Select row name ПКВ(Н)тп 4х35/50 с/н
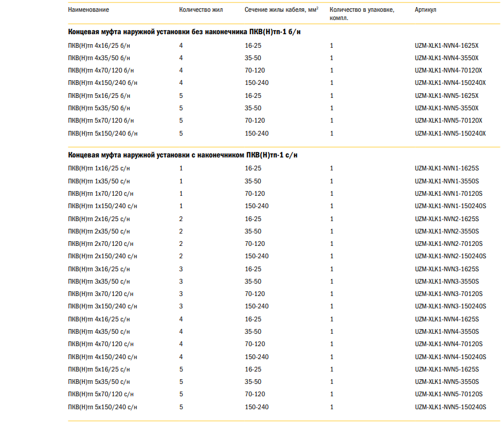 pos(99,331)
